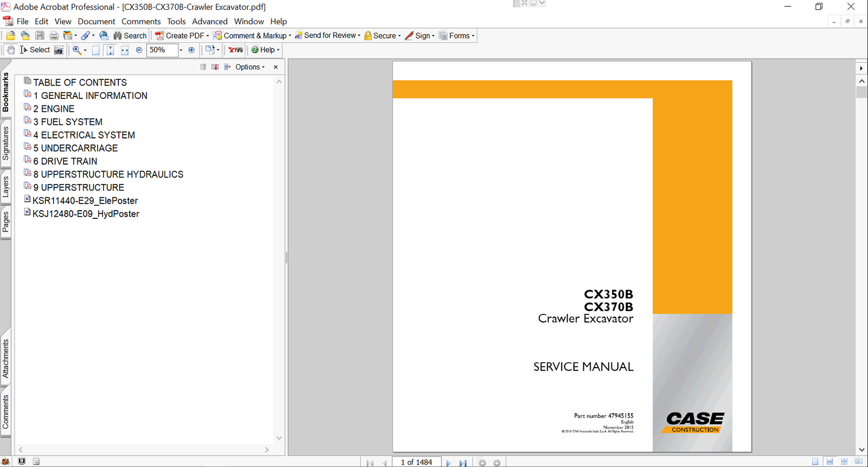Open the zoom percentage dropdown arrow
The image size is (868, 467).
click(x=181, y=50)
